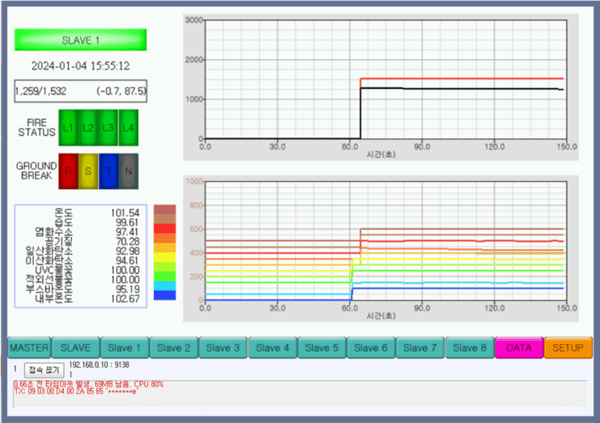Click the yellow S ground break indicator
Image resolution: width=600 pixels, height=423 pixels.
pyautogui.click(x=88, y=171)
